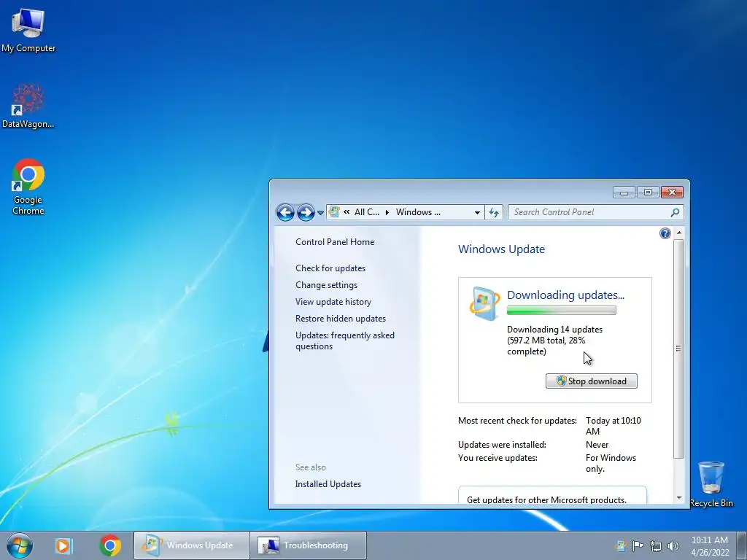Open Change settings link
The height and width of the screenshot is (560, 747).
(x=326, y=285)
